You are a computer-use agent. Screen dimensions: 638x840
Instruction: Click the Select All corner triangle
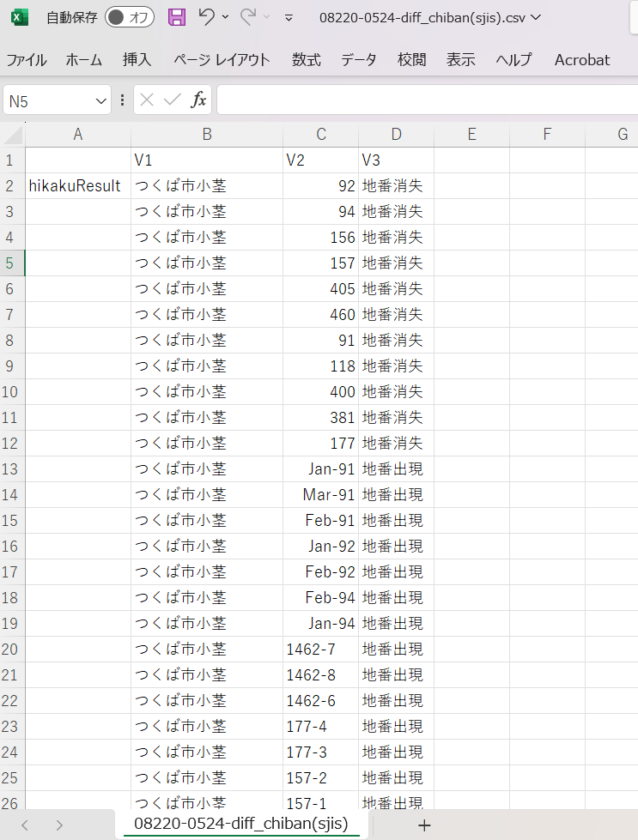pos(13,135)
